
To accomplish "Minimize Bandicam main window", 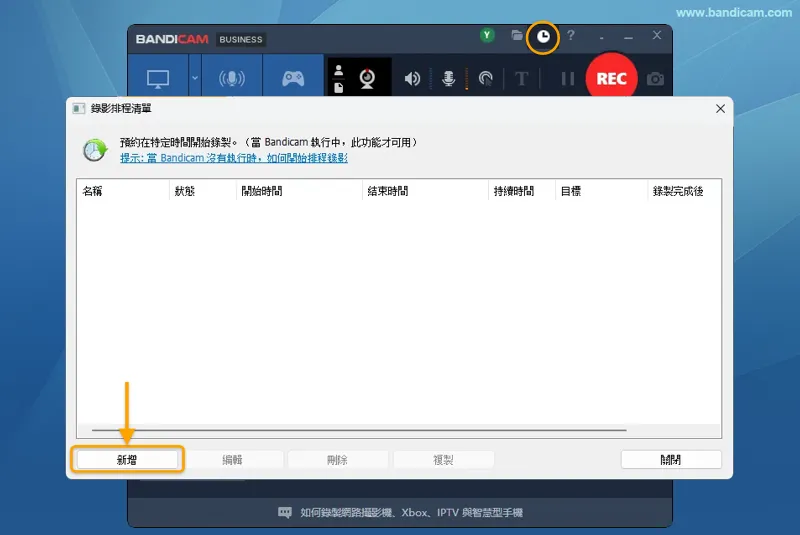I will (x=629, y=36).
